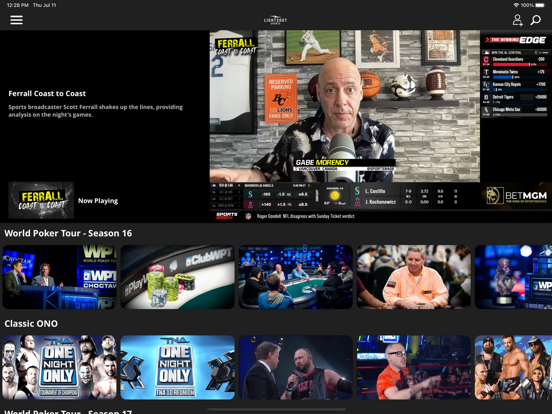Open the orange-shirt poker player thumbnail
This screenshot has height=414, width=552.
pos(414,277)
